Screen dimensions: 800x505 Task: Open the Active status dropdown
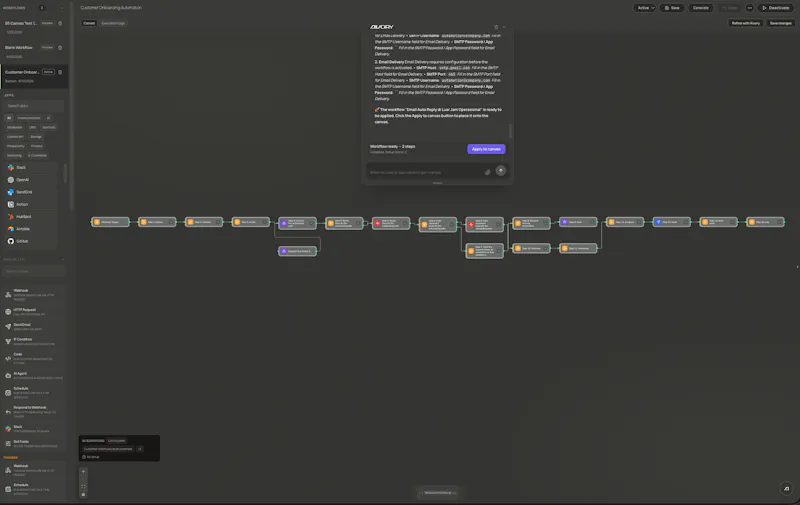click(645, 8)
